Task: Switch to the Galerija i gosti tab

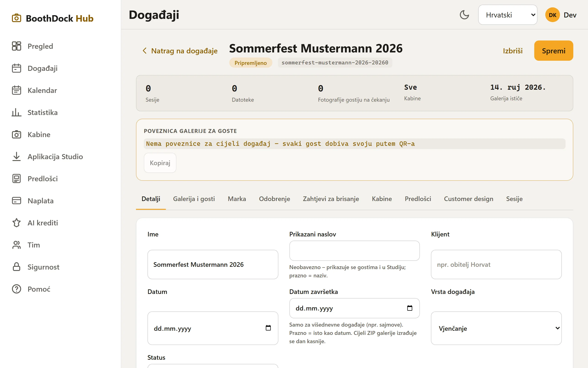Action: 194,199
